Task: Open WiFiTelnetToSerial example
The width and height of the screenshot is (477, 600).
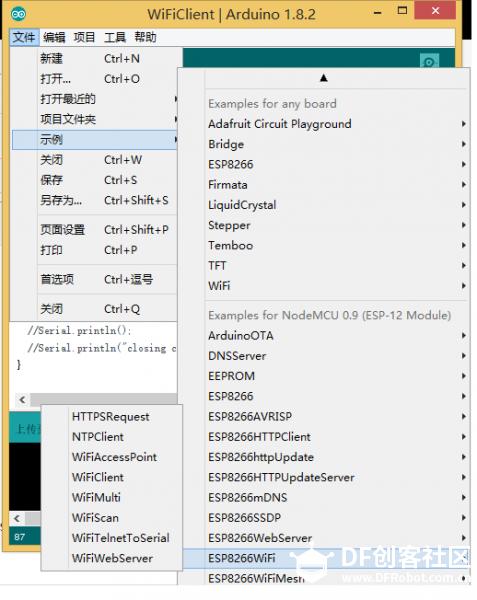Action: tap(111, 539)
